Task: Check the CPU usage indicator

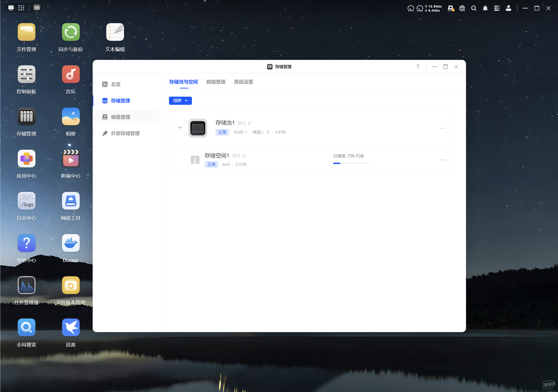Action: tap(411, 8)
